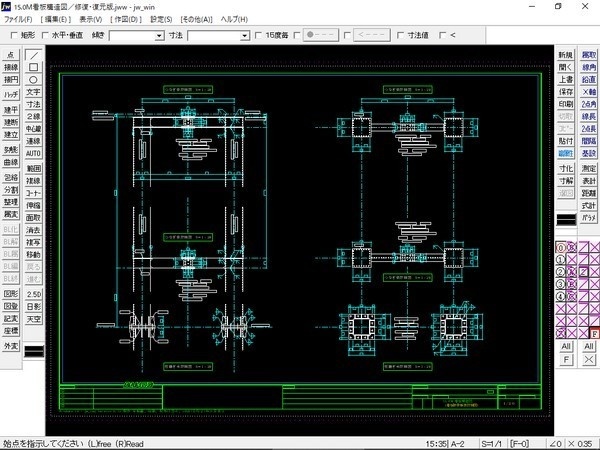Choose the 鉛直 vertical tool

click(589, 80)
